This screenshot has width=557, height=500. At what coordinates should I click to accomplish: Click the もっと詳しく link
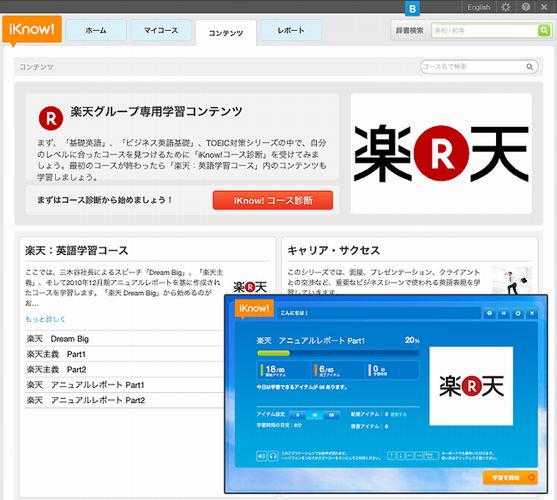(x=45, y=319)
